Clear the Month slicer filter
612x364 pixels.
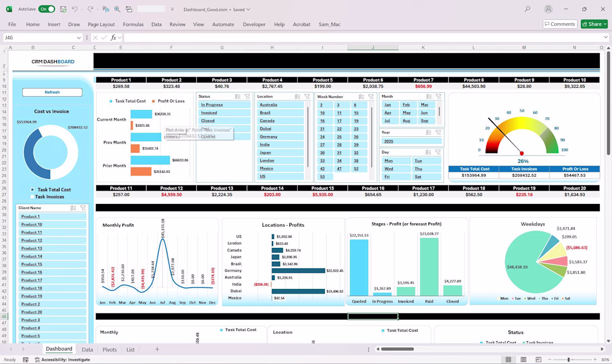[x=439, y=96]
